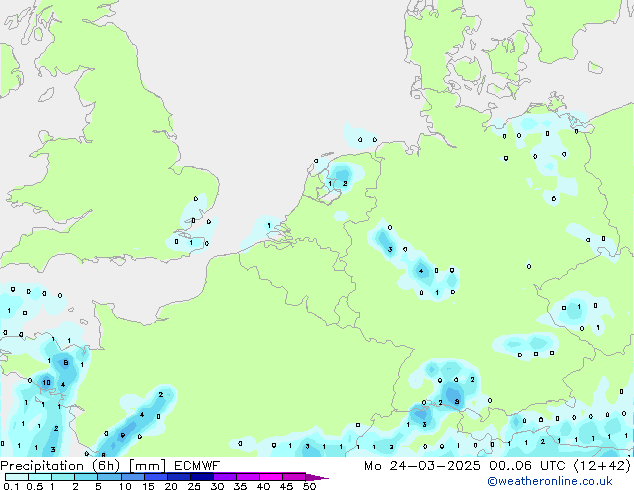Click the "[mm]" unit label

click(x=148, y=466)
